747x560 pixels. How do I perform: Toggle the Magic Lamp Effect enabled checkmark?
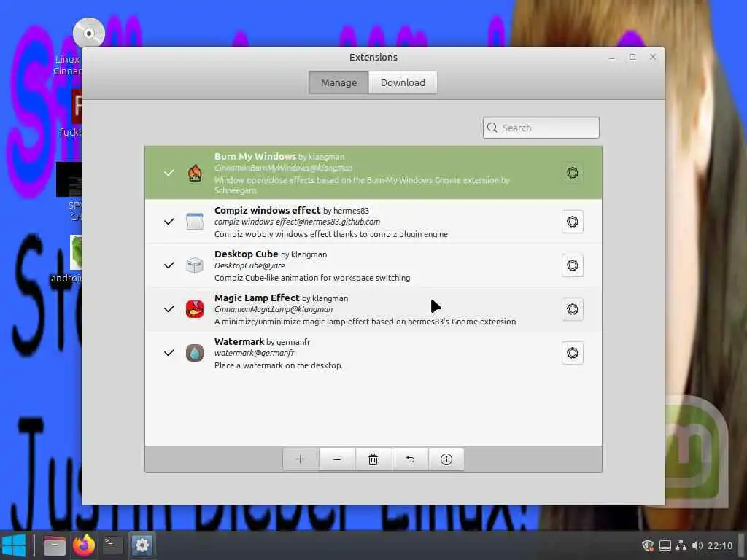pyautogui.click(x=169, y=309)
